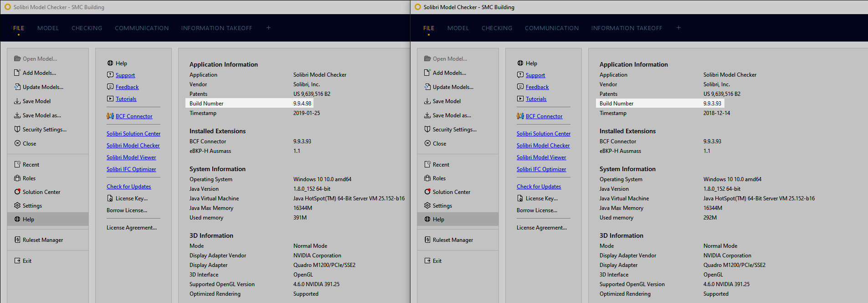Switch to MODEL tab in right window
868x303 pixels.
(x=458, y=28)
